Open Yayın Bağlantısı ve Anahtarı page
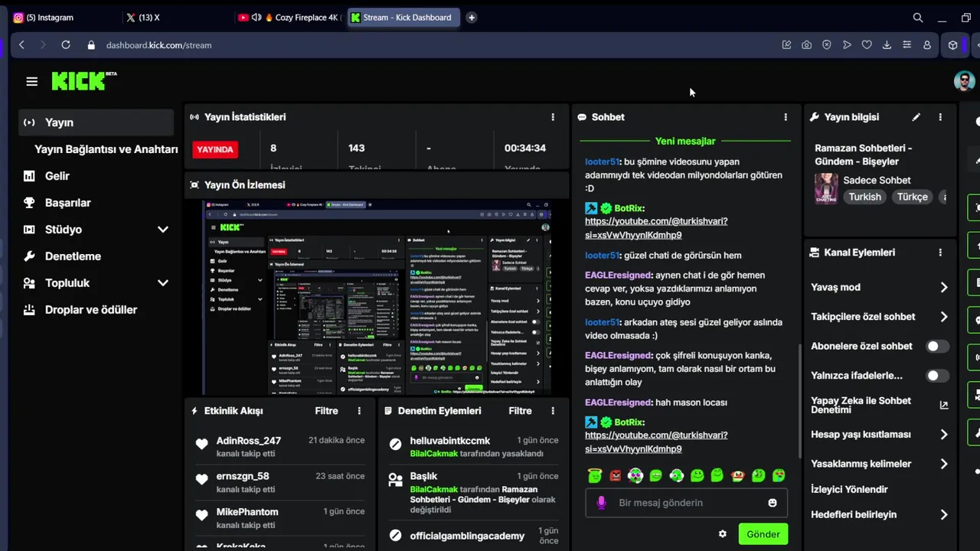The width and height of the screenshot is (980, 551). pyautogui.click(x=106, y=149)
